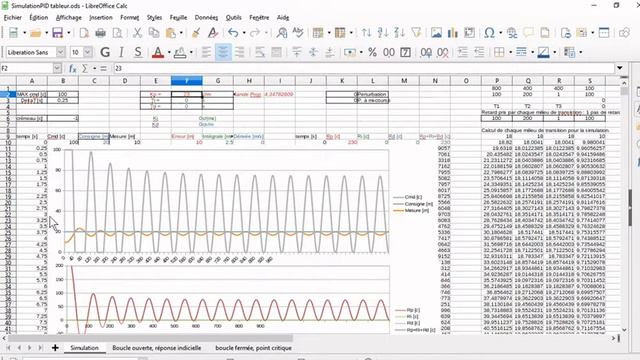The image size is (640, 360).
Task: Open conditional formatting icon
Action: [569, 52]
